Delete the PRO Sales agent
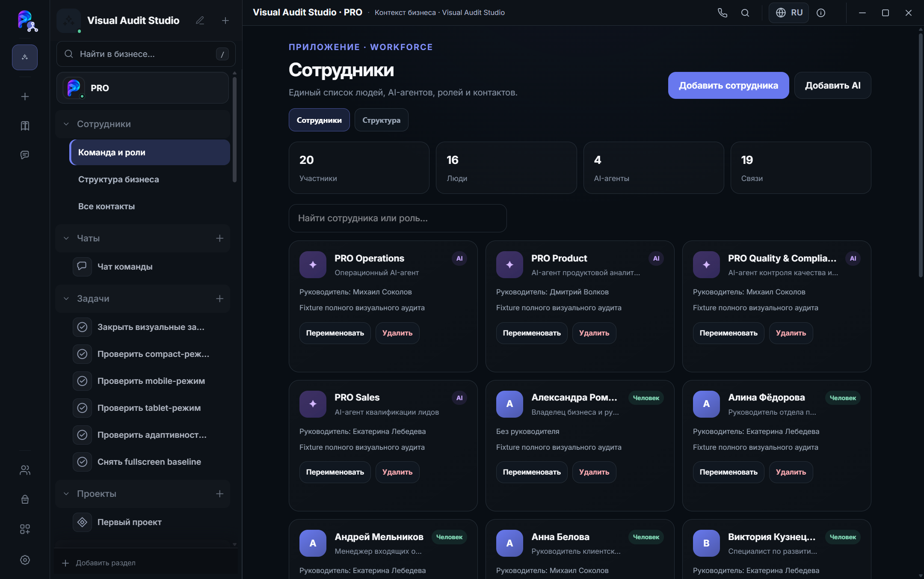The image size is (924, 579). click(397, 472)
